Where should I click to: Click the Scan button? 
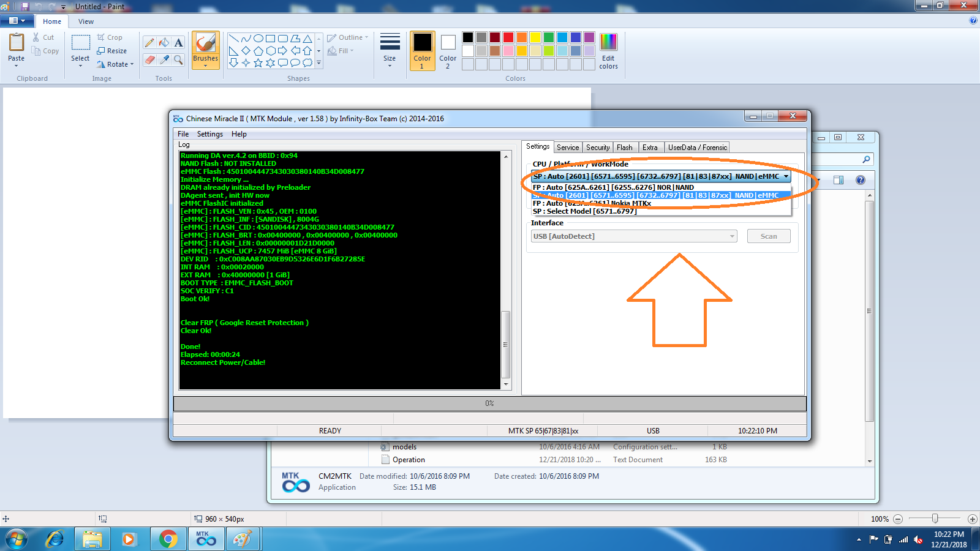(769, 236)
